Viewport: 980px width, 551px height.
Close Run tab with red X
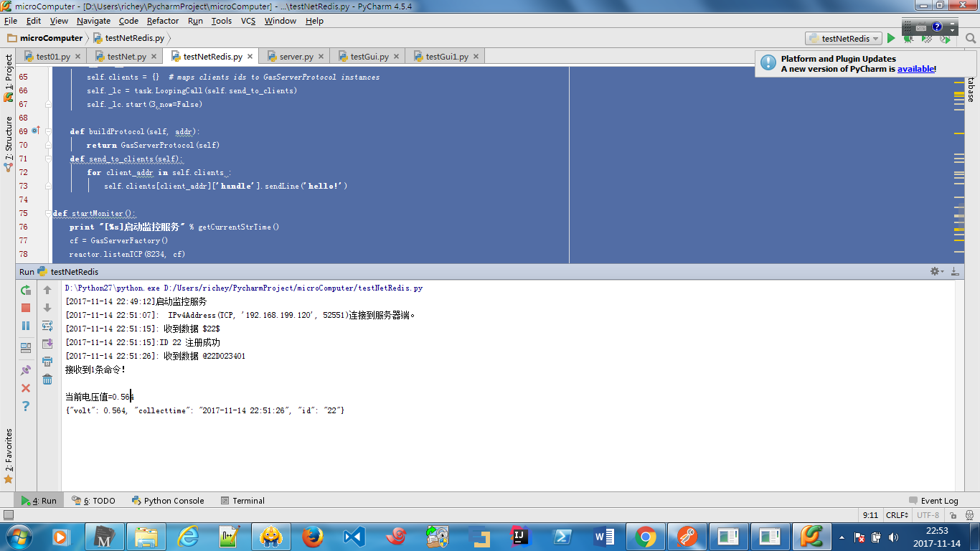point(26,388)
